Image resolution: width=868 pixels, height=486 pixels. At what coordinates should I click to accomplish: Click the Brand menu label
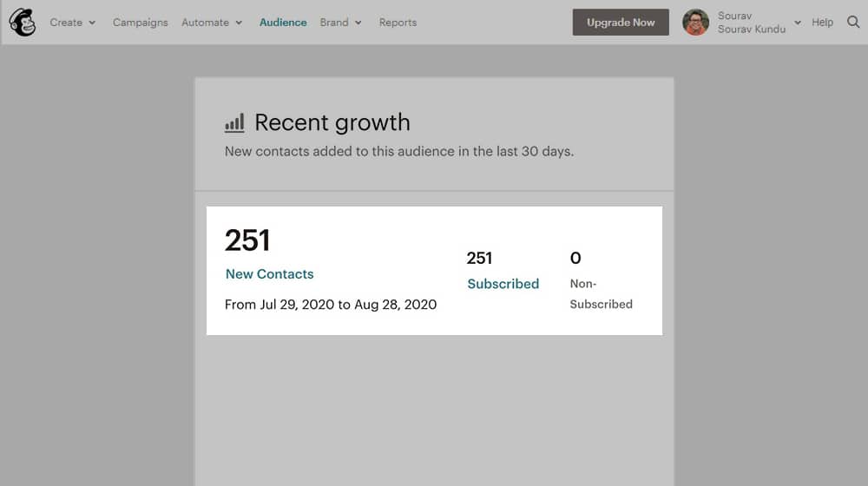click(x=334, y=23)
